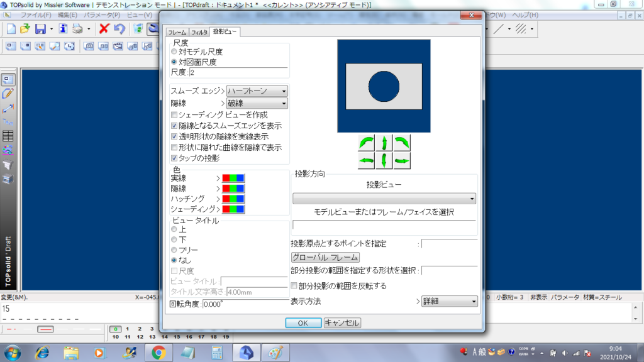Open the 表示方法 dropdown showing 詳細
644x362 pixels.
(x=449, y=301)
